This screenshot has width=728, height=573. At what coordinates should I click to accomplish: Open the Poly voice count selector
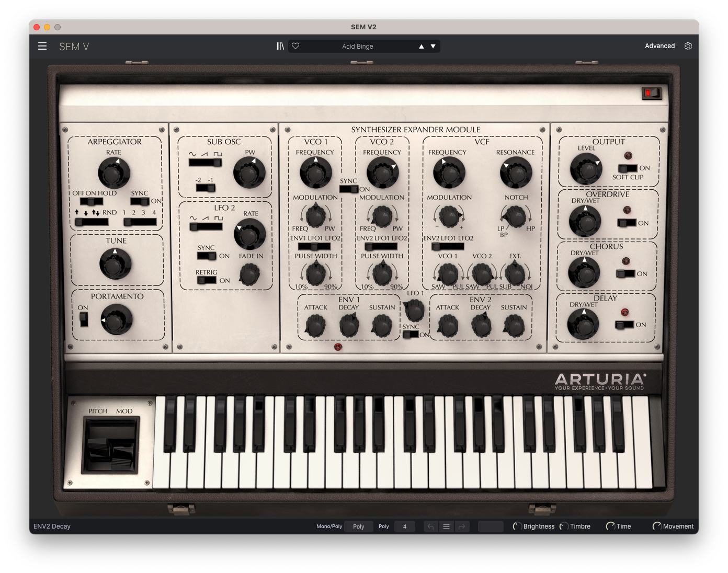click(405, 526)
